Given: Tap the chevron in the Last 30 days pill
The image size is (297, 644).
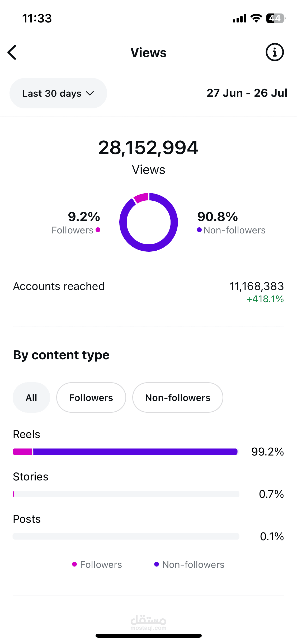Looking at the screenshot, I should (x=90, y=93).
